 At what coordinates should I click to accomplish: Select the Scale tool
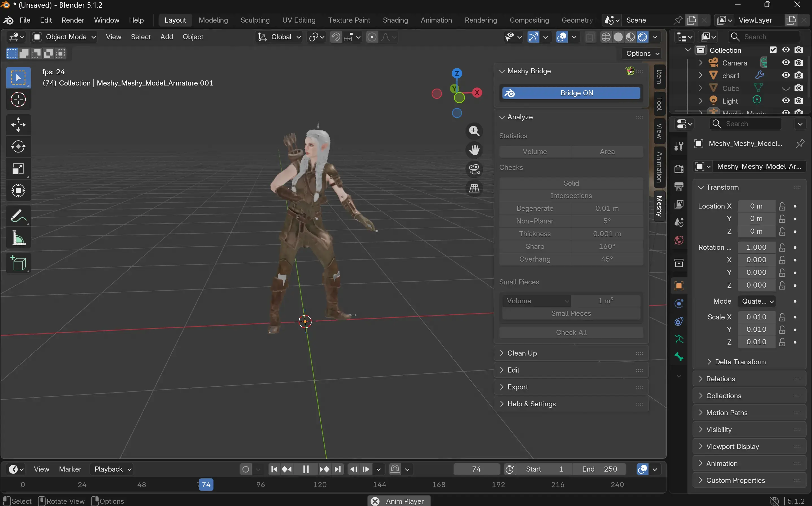pos(18,169)
